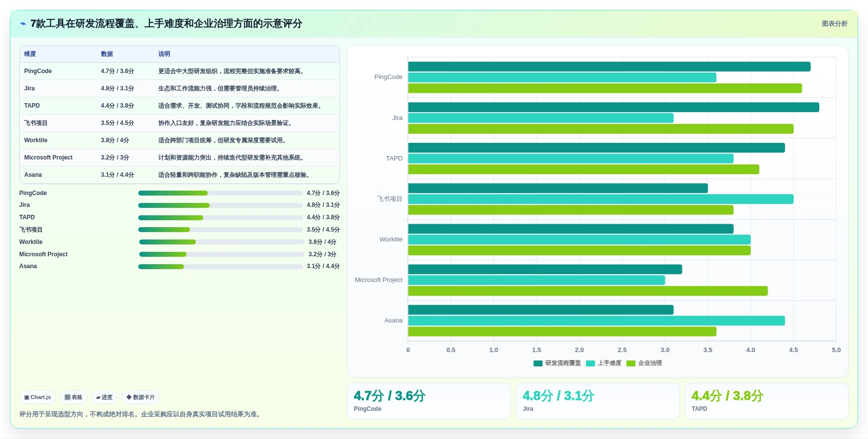
Task: Click PingCode progress bar
Action: 221,193
